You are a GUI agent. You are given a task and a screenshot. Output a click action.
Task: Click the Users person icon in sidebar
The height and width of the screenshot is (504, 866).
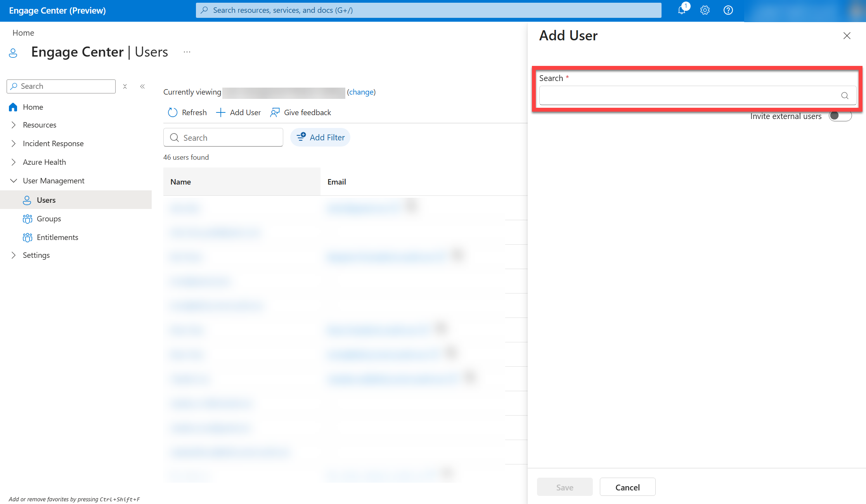[27, 200]
